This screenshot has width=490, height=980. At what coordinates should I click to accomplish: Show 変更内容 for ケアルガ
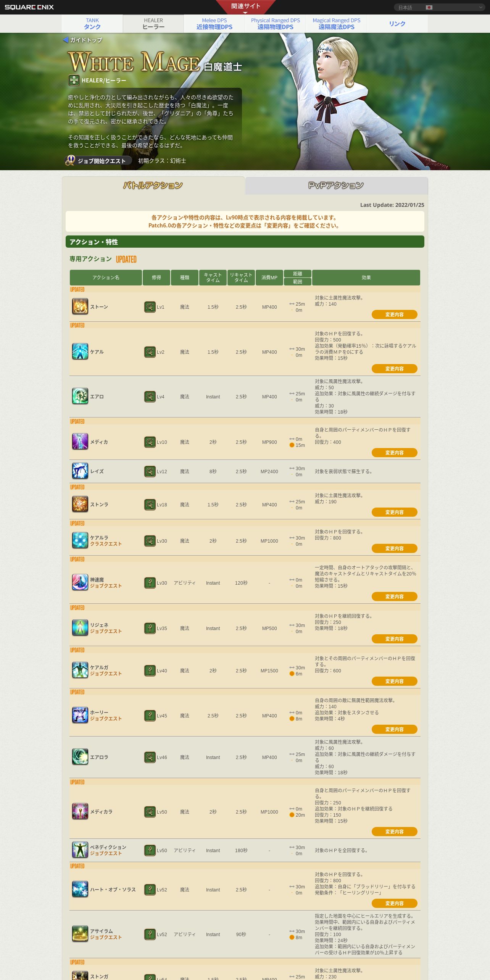click(395, 681)
